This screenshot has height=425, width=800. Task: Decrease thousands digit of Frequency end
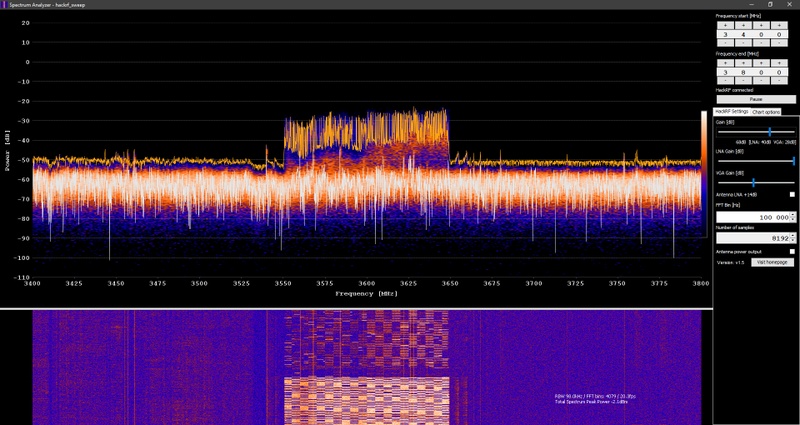point(725,81)
